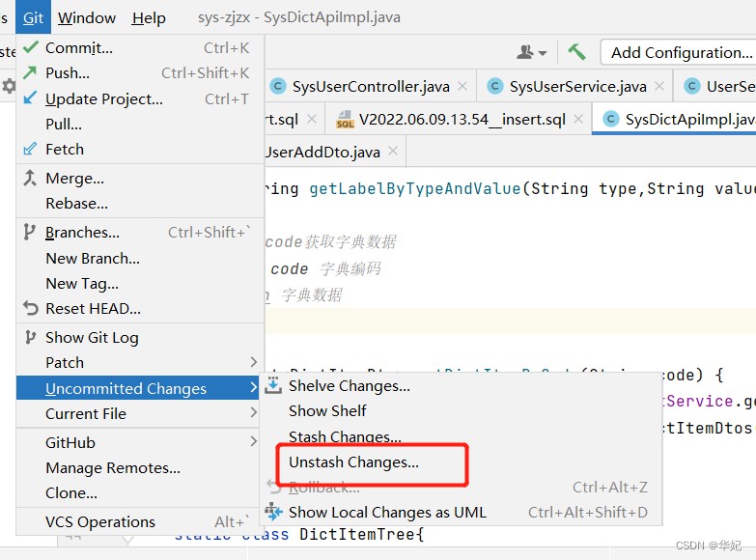Viewport: 756px width, 560px height.
Task: Click the Merge icon in Git menu
Action: [30, 178]
